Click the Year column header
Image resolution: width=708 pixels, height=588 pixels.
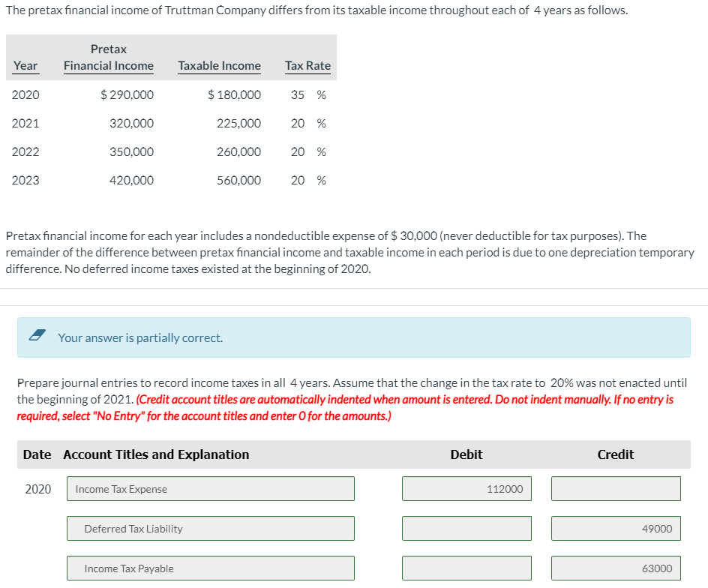(x=25, y=66)
